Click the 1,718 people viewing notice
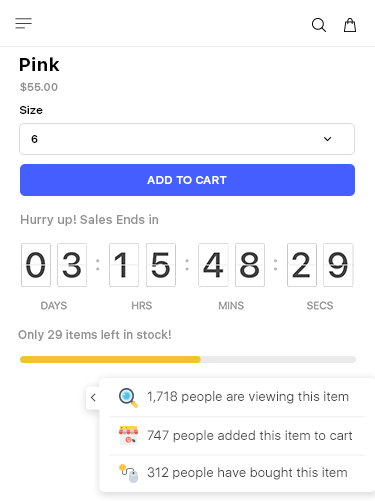The height and width of the screenshot is (501, 375). point(248,397)
